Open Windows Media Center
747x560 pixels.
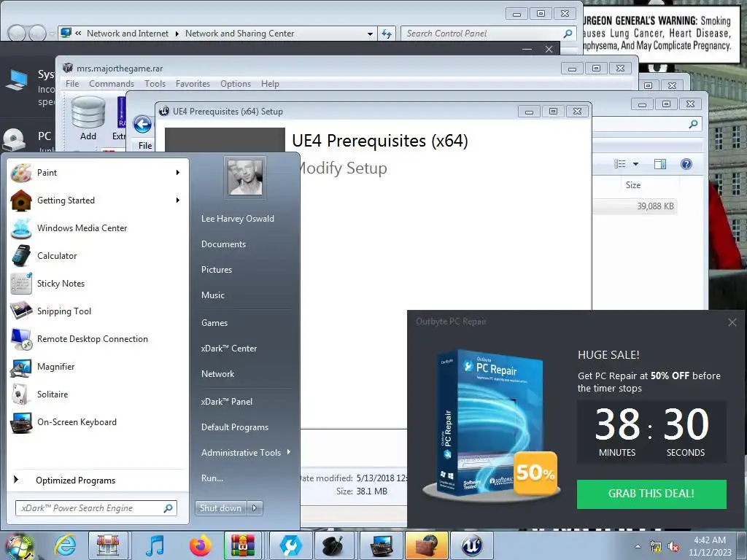(96, 228)
